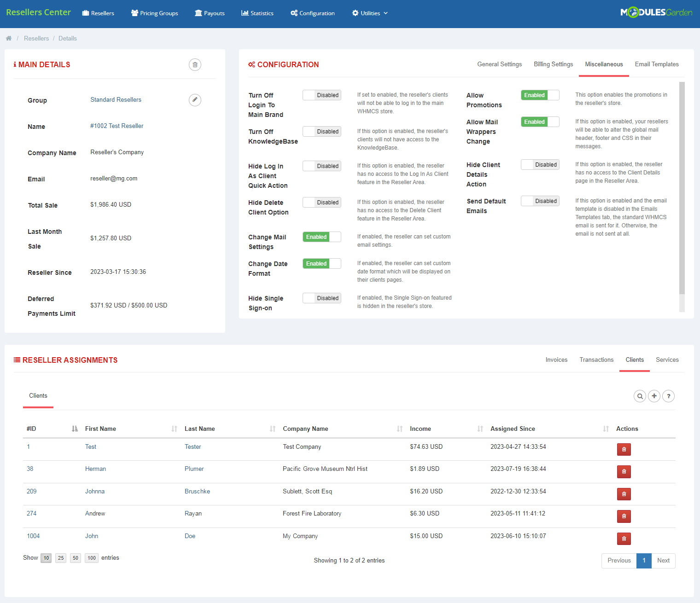700x603 pixels.
Task: Enable Turn Off Login To Main Brand
Action: tap(321, 95)
